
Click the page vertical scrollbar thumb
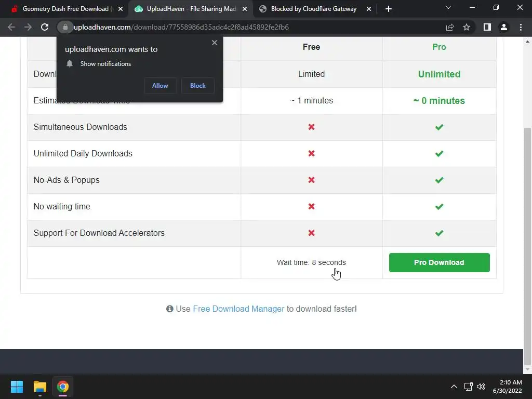click(x=528, y=246)
